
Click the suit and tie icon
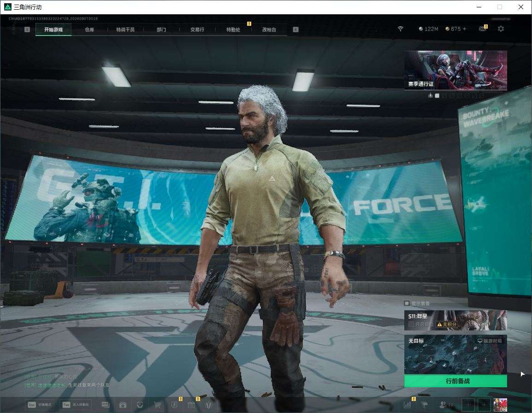209,405
